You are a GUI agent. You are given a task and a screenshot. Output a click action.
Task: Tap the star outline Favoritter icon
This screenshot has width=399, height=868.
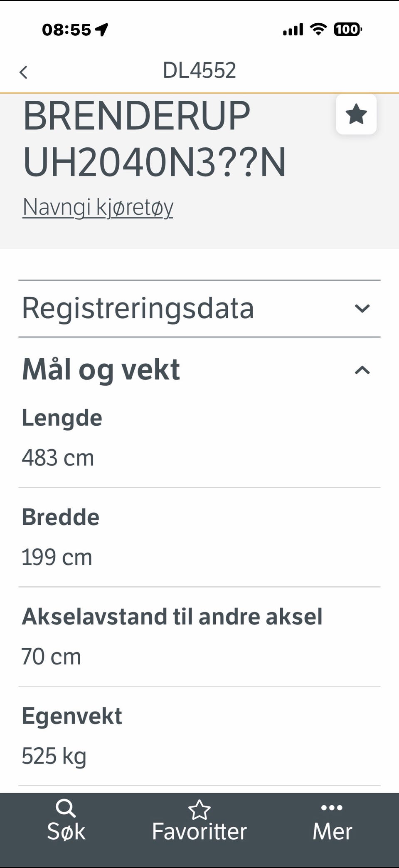coord(199,810)
